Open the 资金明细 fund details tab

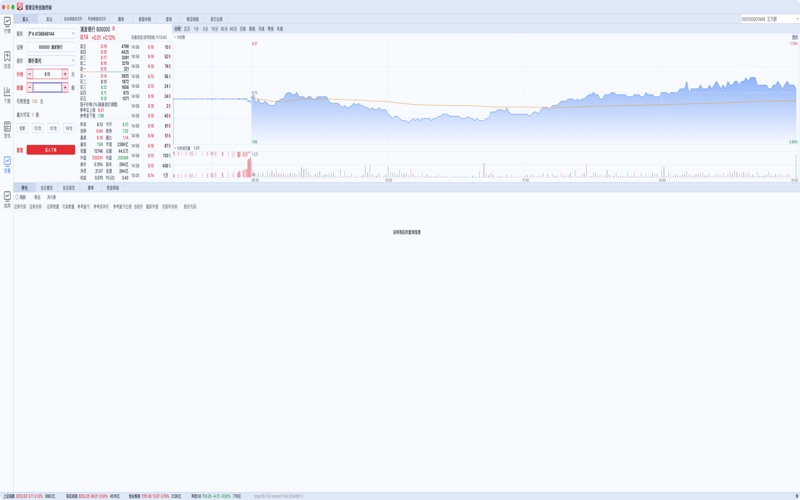click(x=113, y=188)
